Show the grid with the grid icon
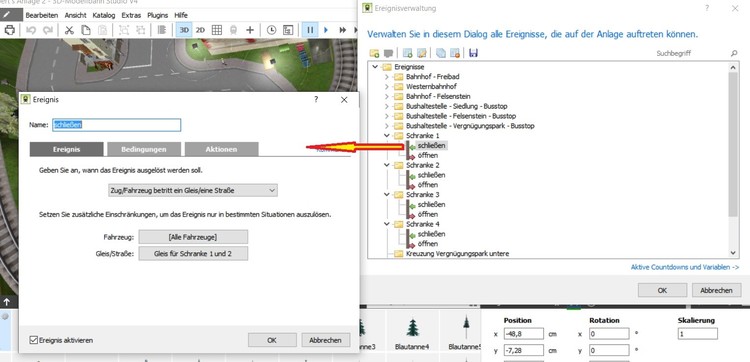The height and width of the screenshot is (362, 750). click(x=217, y=30)
